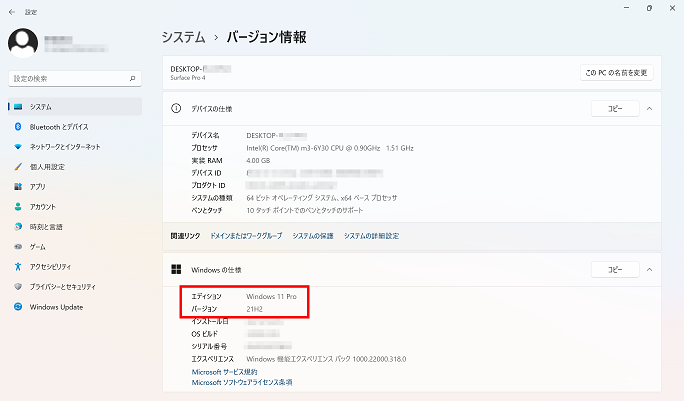
Task: Click the info icon beside デバイスの仕様
Action: 176,108
